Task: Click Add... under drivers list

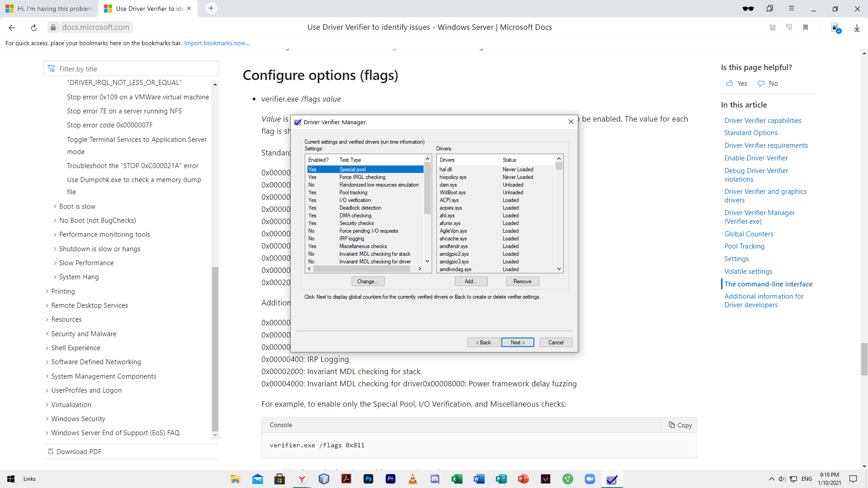Action: coord(471,282)
